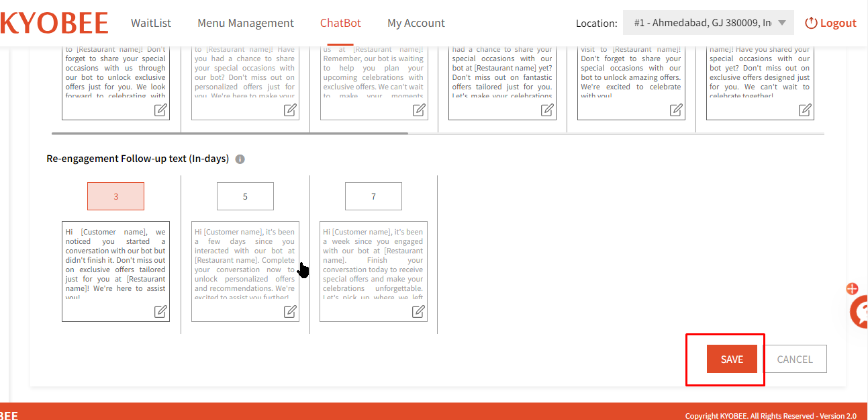Screen dimensions: 868x420
Task: Click edit icon on fourth top message card
Action: [x=547, y=110]
